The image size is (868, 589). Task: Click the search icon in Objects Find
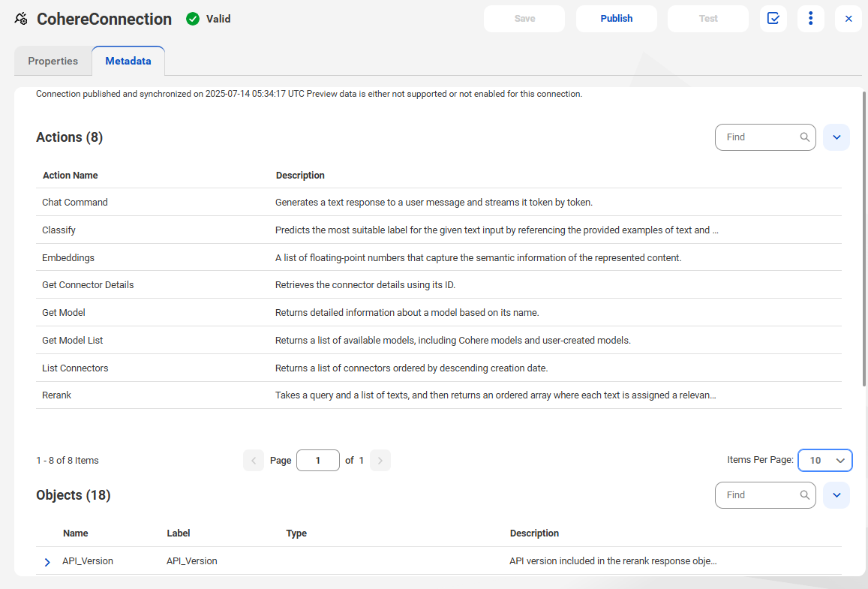click(x=804, y=495)
